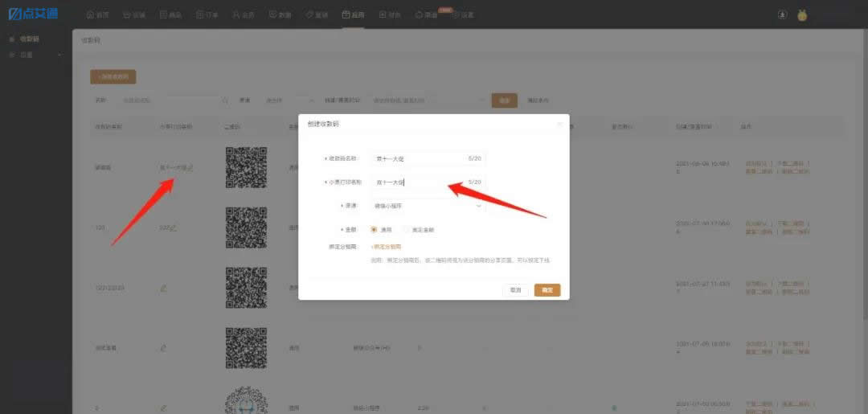Click the 创建/重置时间 column header
Image resolution: width=868 pixels, height=414 pixels.
(692, 127)
